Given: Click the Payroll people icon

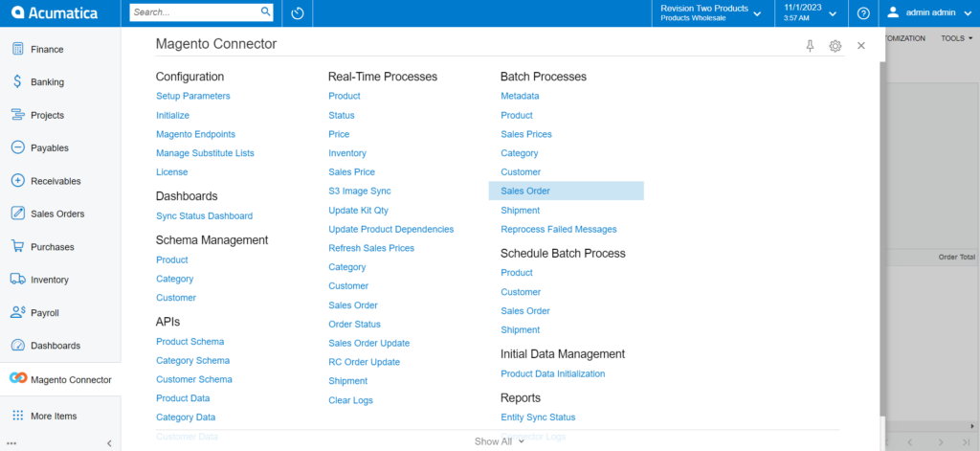Looking at the screenshot, I should [x=18, y=312].
